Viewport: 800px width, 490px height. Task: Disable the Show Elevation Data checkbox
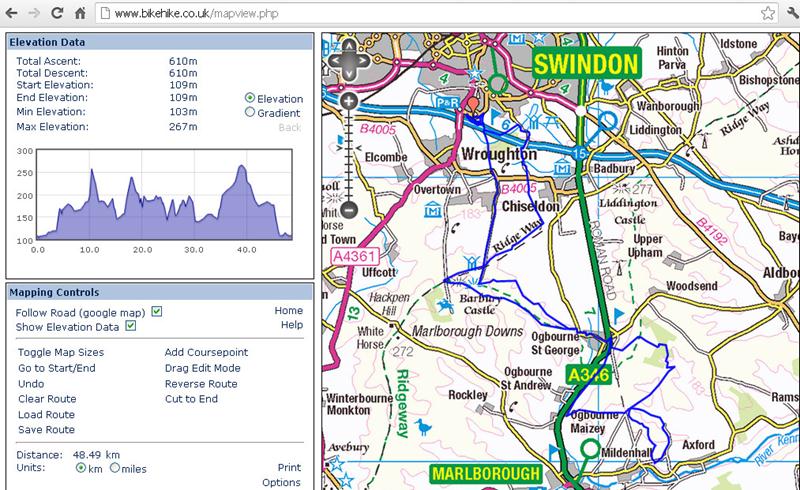[130, 326]
